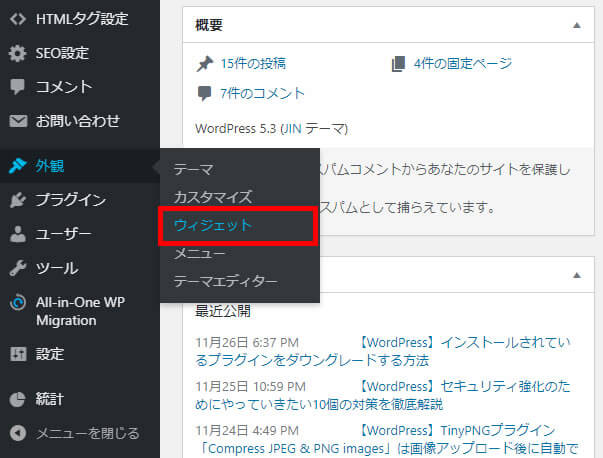603x458 pixels.
Task: Open the 15件の投稿 link
Action: pyautogui.click(x=253, y=63)
